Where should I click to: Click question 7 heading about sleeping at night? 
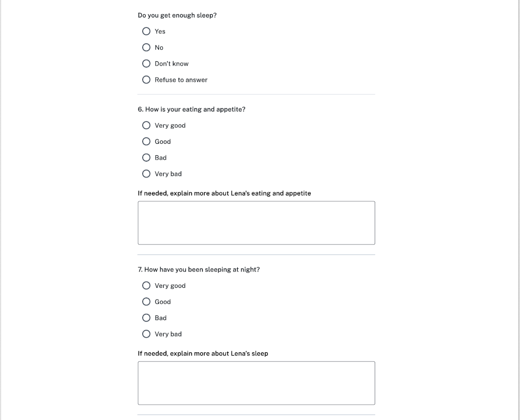(x=199, y=269)
